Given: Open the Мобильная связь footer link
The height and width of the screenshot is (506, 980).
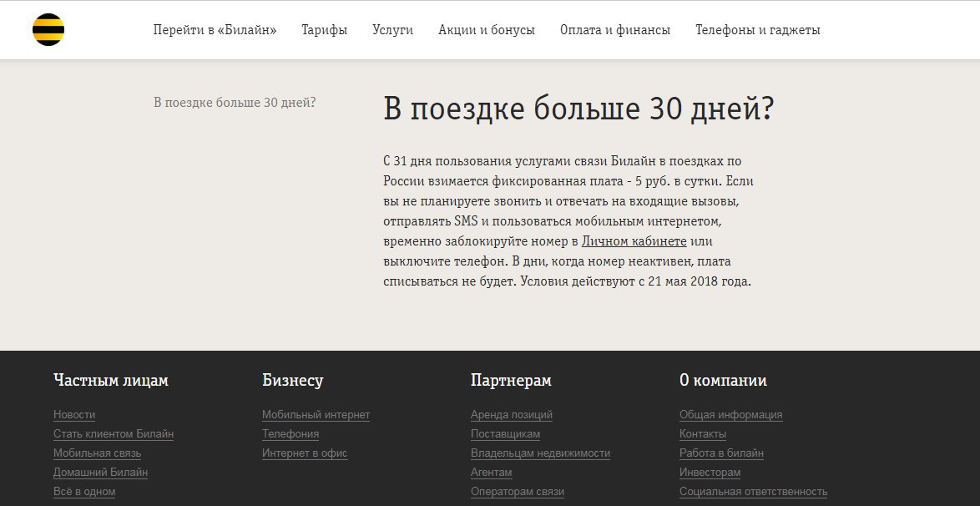Looking at the screenshot, I should click(97, 453).
